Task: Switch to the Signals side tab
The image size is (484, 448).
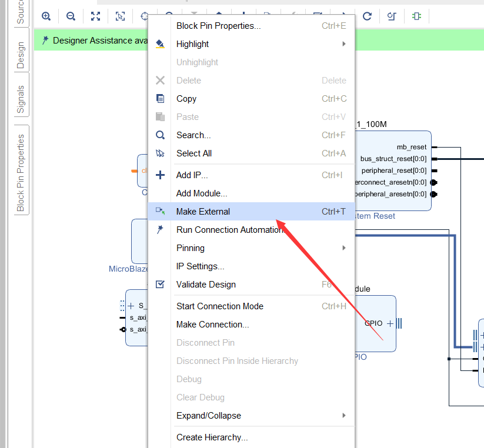Action: 21,99
